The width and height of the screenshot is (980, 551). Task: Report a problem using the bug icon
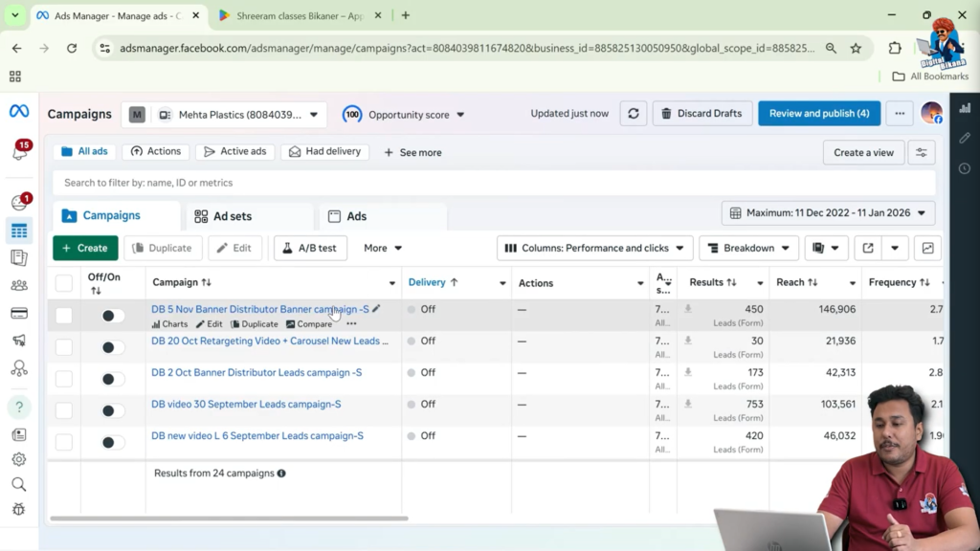coord(18,509)
